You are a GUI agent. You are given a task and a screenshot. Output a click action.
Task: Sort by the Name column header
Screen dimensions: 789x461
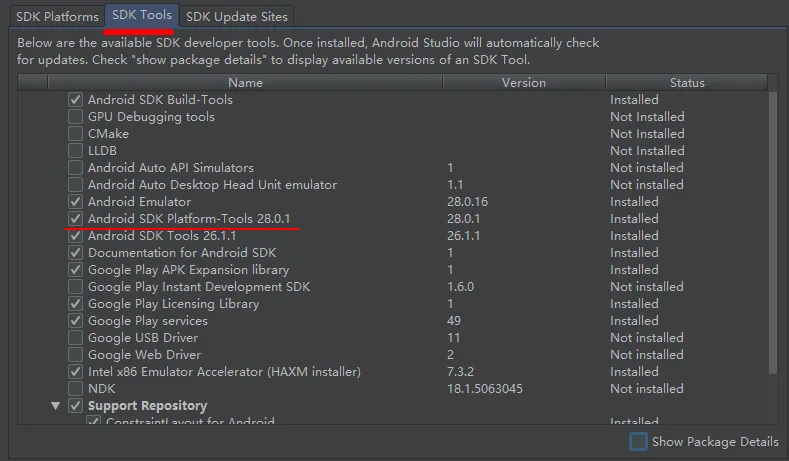tap(245, 83)
